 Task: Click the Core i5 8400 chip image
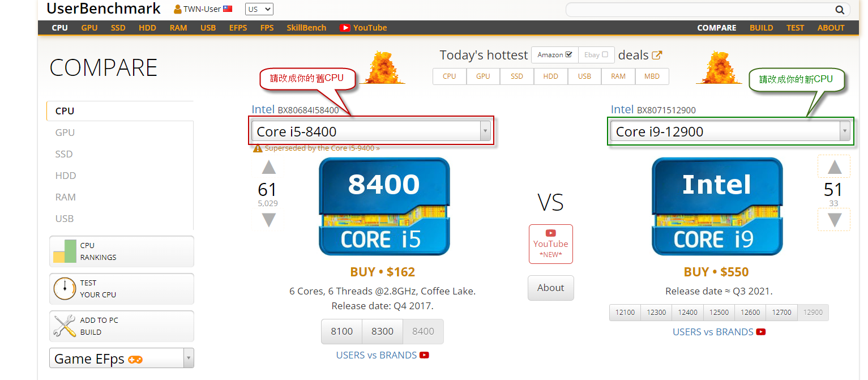(x=384, y=206)
